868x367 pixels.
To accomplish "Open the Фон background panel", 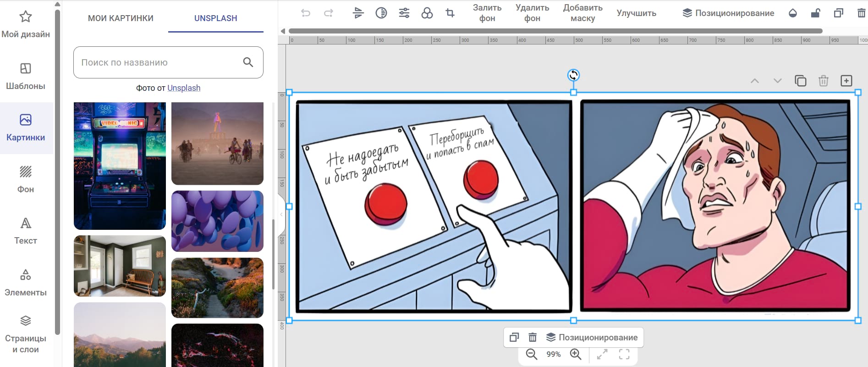I will click(x=26, y=179).
